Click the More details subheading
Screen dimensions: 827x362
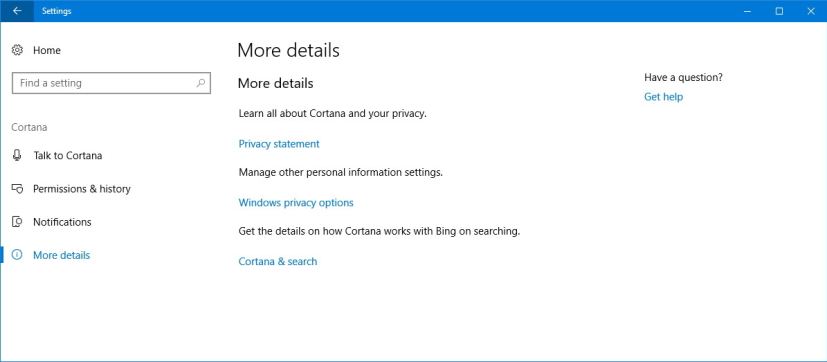click(276, 83)
